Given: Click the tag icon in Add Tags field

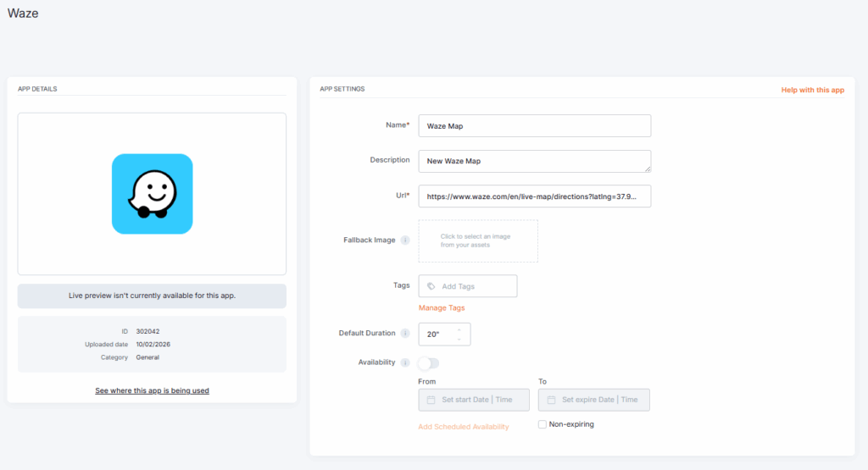Looking at the screenshot, I should (431, 286).
